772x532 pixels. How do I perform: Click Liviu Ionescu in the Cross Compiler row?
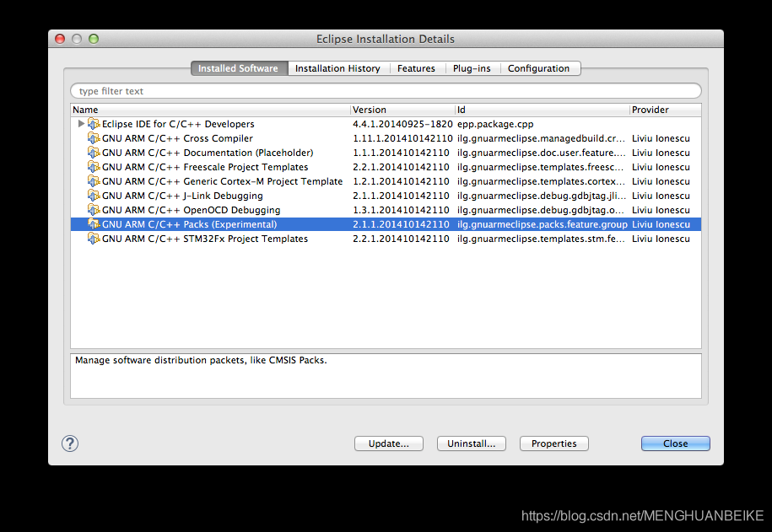click(661, 138)
